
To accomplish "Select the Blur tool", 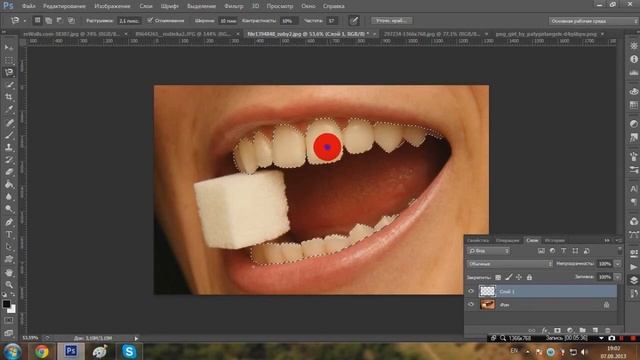I will click(9, 197).
